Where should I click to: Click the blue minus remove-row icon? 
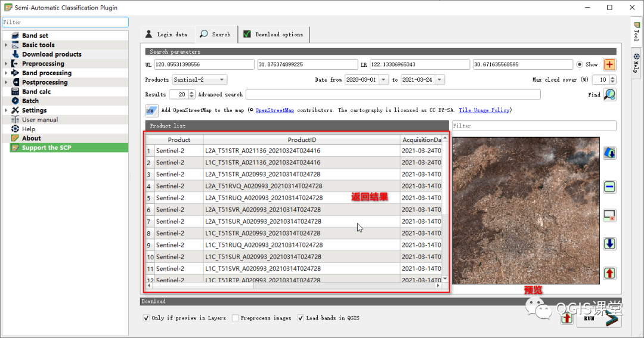(x=609, y=187)
